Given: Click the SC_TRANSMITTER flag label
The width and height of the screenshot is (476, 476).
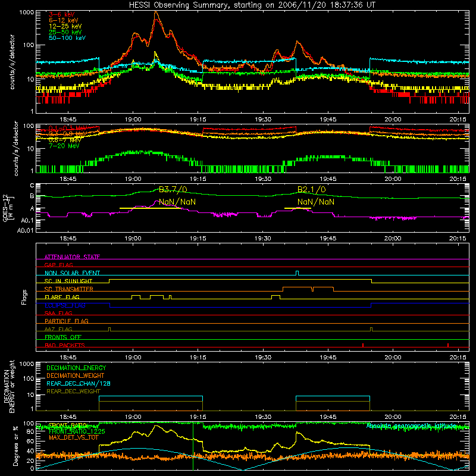Looking at the screenshot, I should [x=69, y=289].
